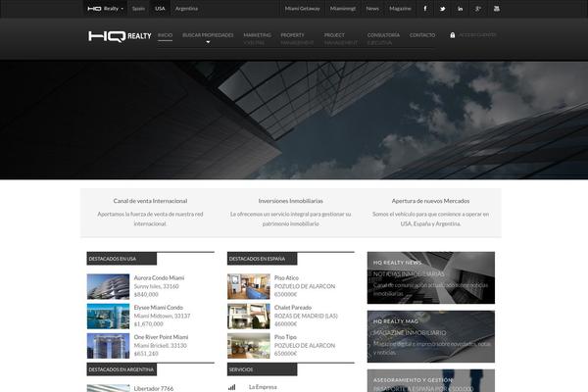Open the Contacto menu item

(422, 35)
